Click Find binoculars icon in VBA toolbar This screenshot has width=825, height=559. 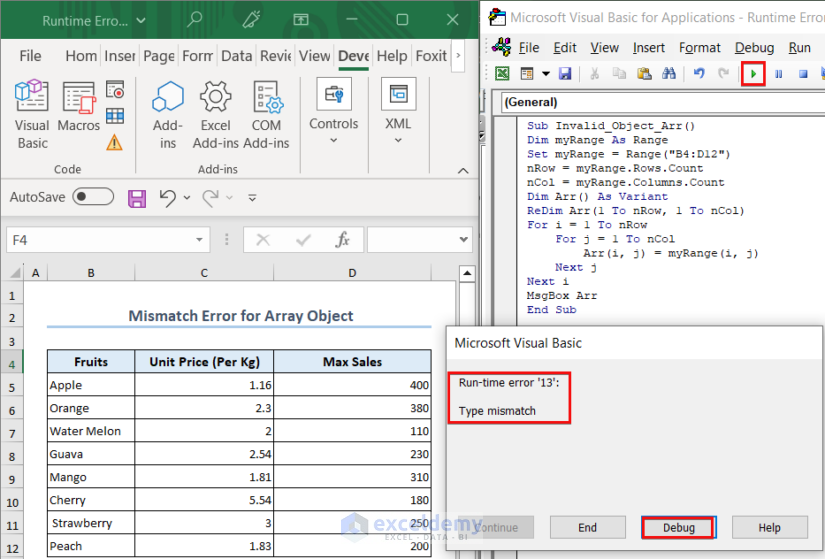coord(669,74)
